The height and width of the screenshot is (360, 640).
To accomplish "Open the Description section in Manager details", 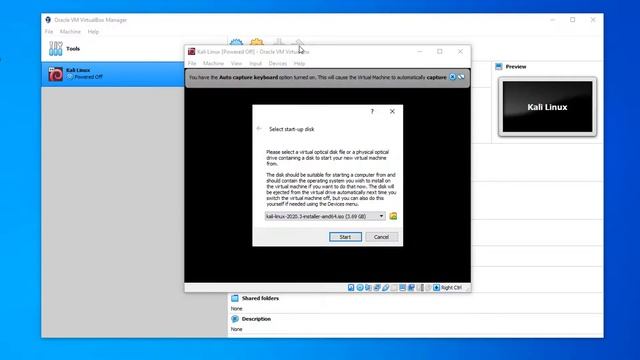I will click(256, 319).
